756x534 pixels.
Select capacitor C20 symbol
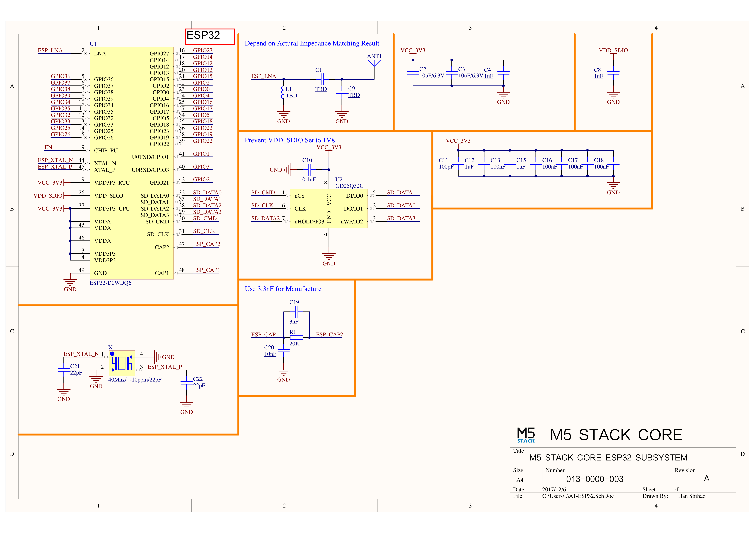point(283,350)
